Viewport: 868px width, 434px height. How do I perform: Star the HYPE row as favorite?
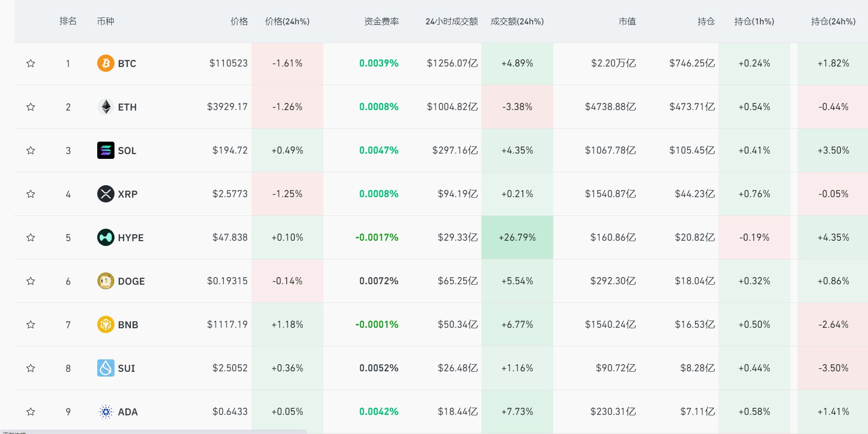(x=31, y=237)
